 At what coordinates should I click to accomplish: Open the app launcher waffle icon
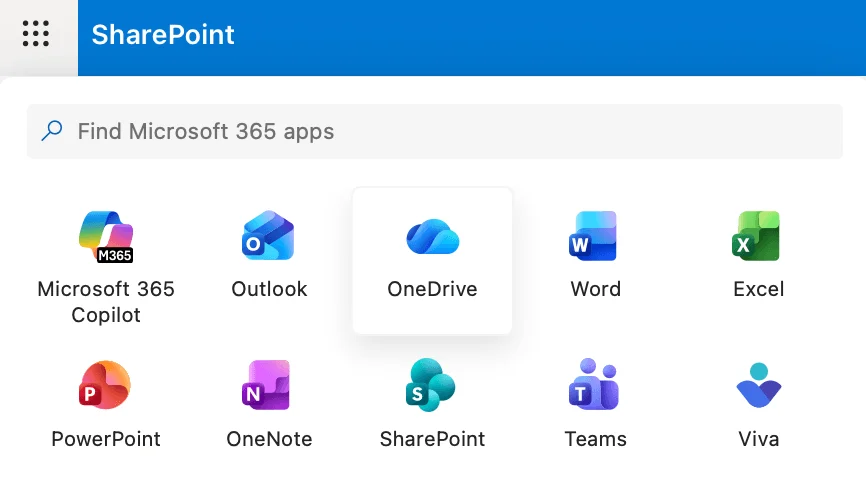[x=36, y=34]
